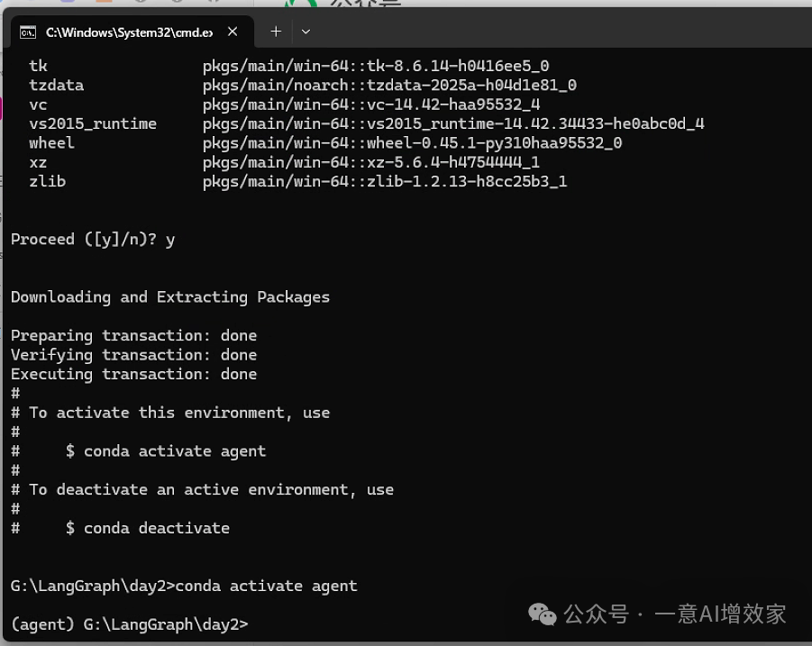Click the WeChat megaphone watermark icon
Viewport: 812px width, 646px height.
click(x=543, y=614)
